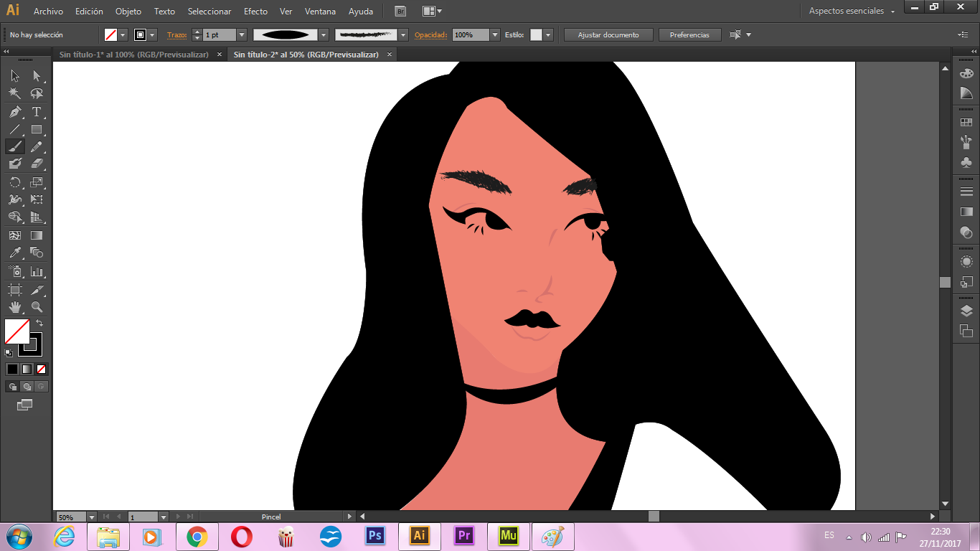The image size is (980, 551).
Task: Enable Draw Behind mode
Action: point(27,386)
